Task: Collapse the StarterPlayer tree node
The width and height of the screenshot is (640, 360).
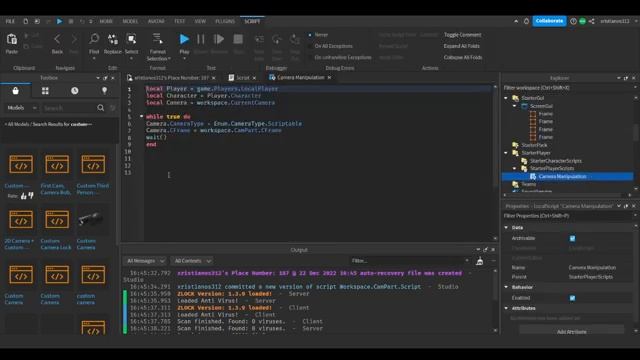Action: [x=506, y=153]
